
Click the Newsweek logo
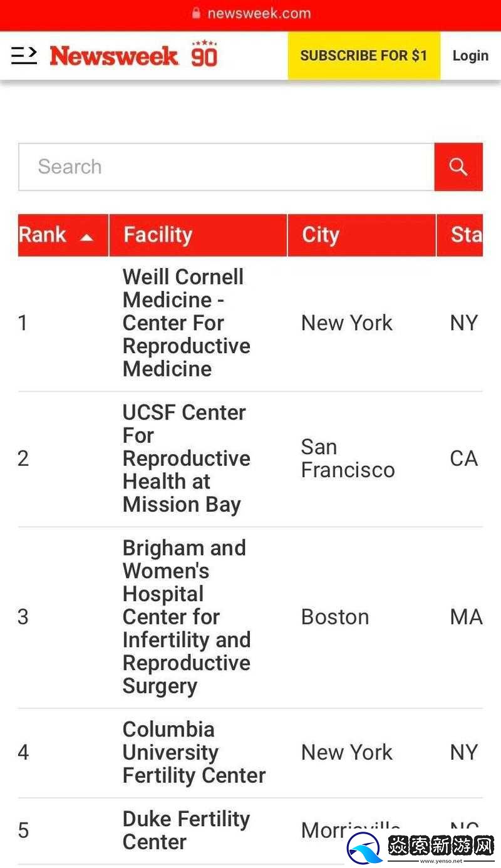pyautogui.click(x=114, y=56)
